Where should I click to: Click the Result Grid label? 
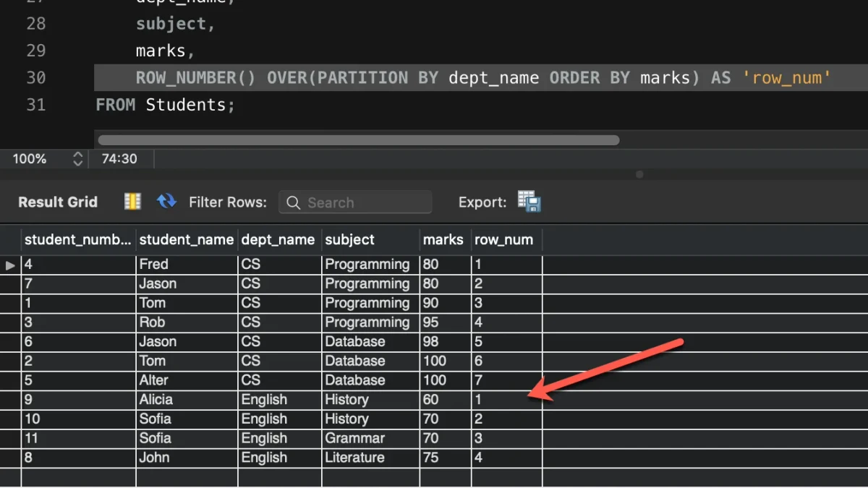click(58, 202)
